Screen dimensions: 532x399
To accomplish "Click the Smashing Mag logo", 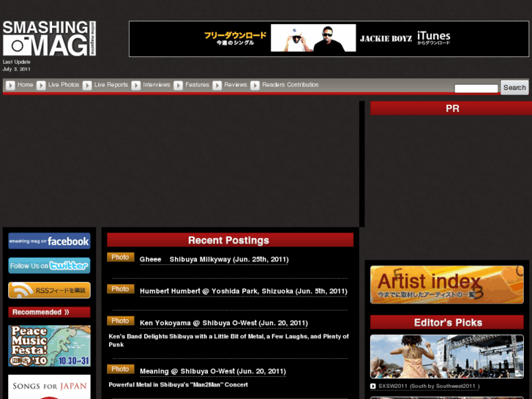I will [x=50, y=38].
